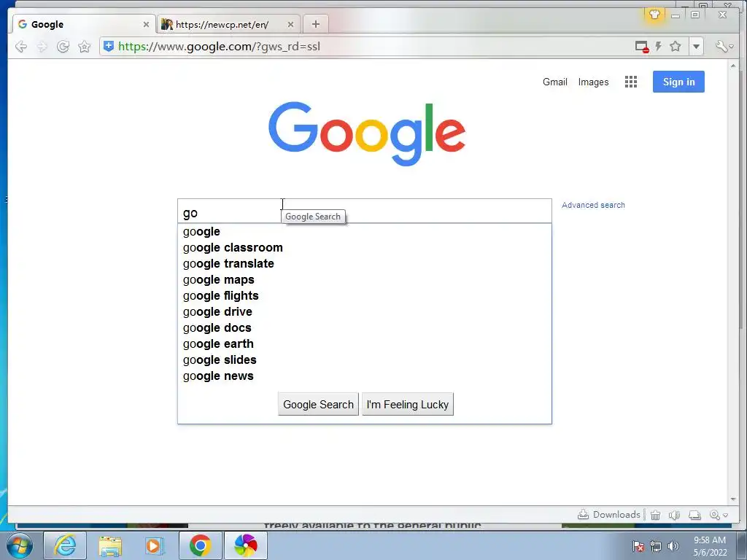The width and height of the screenshot is (747, 560).
Task: Click the colorful pinwheel browser taskbar icon
Action: tap(245, 545)
